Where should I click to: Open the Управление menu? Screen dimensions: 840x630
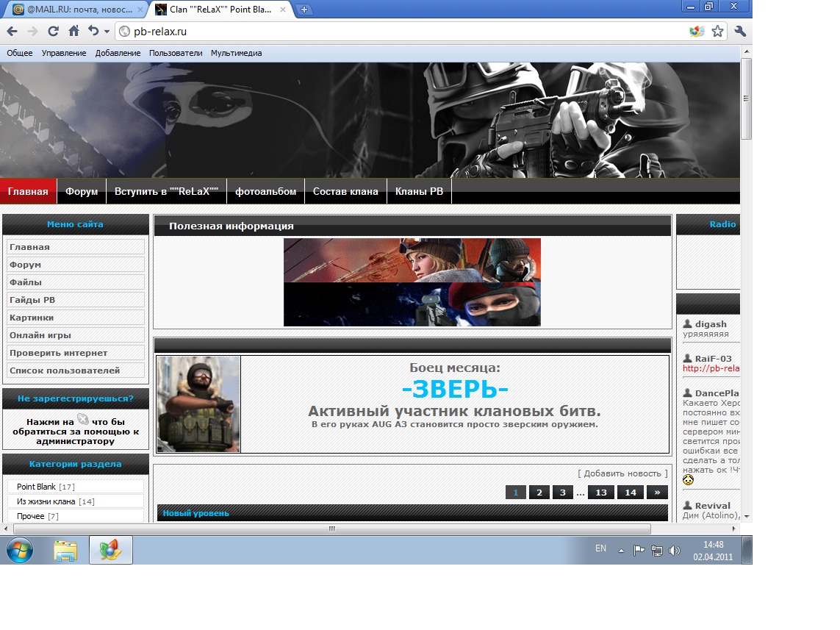pos(64,53)
